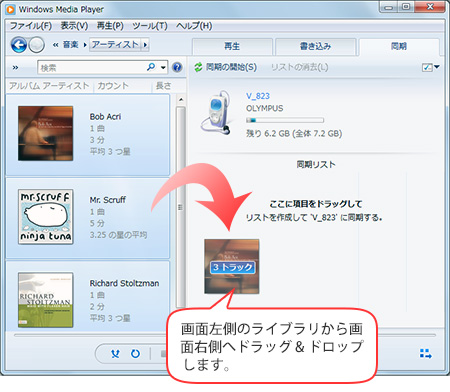The image size is (450, 392).
Task: Click the blue Back navigation arrow
Action: tap(19, 45)
